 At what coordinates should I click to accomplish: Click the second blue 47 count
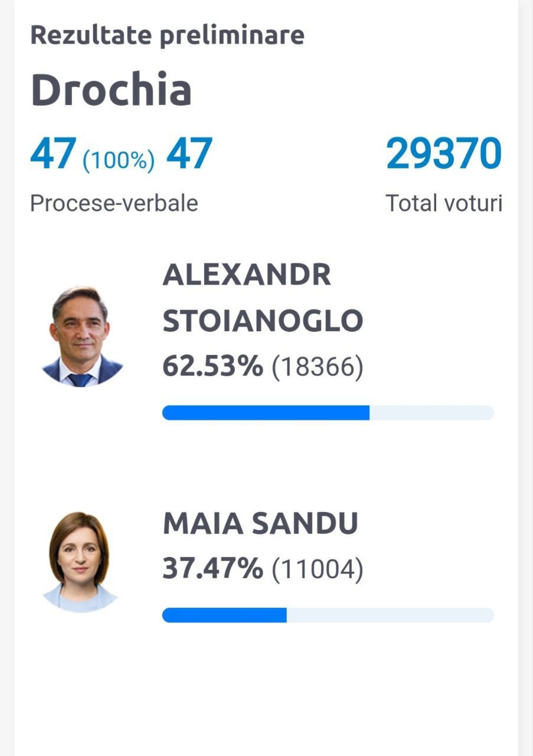pos(189,154)
